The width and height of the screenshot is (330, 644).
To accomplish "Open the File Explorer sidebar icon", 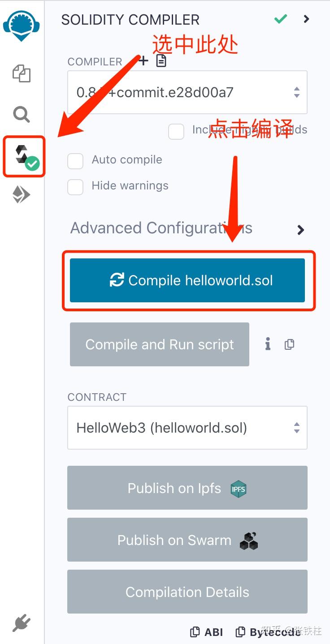I will [22, 73].
